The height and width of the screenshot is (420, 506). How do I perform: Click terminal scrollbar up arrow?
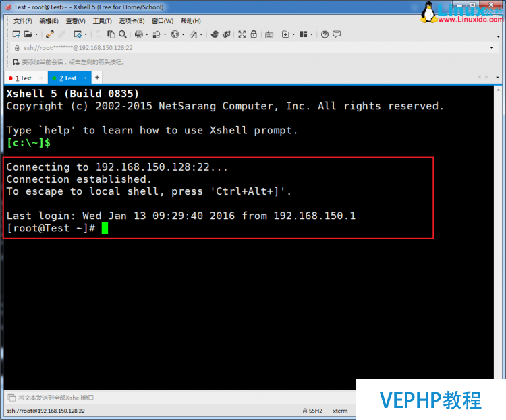click(498, 90)
